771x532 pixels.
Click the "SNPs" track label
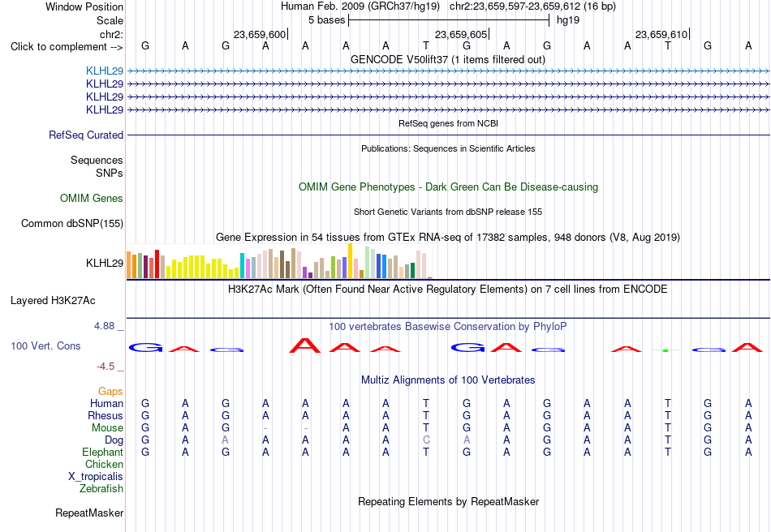(x=110, y=173)
